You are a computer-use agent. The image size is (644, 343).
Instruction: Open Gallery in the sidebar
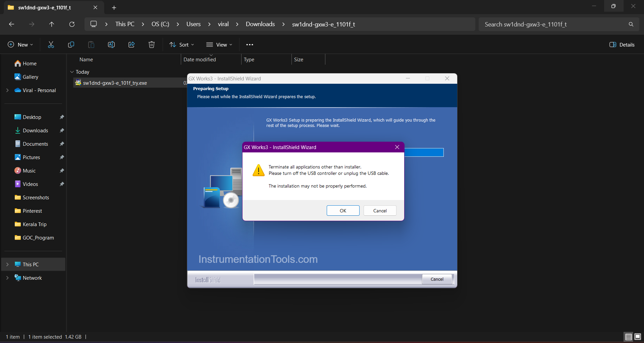pos(26,77)
